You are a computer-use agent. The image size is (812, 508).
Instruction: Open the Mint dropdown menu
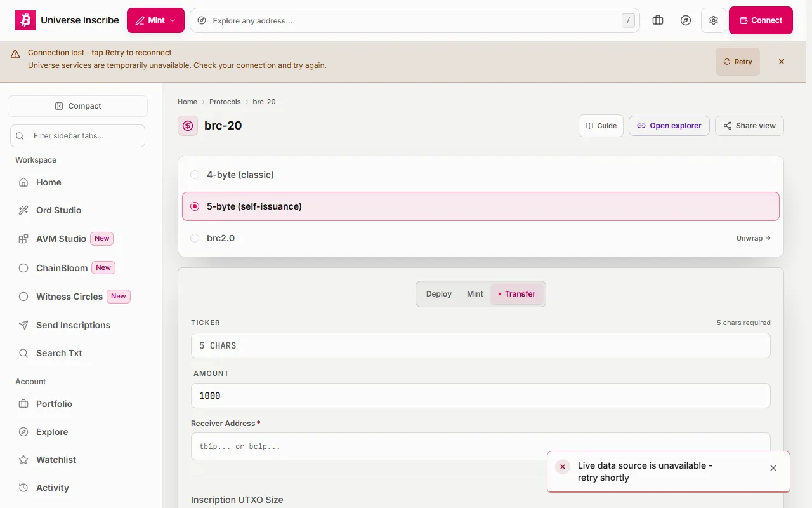click(x=155, y=20)
